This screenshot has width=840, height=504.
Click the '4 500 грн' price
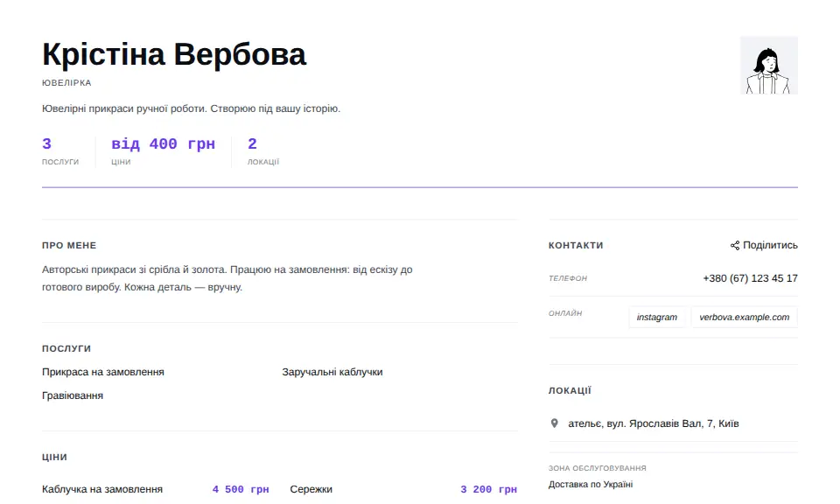(241, 489)
